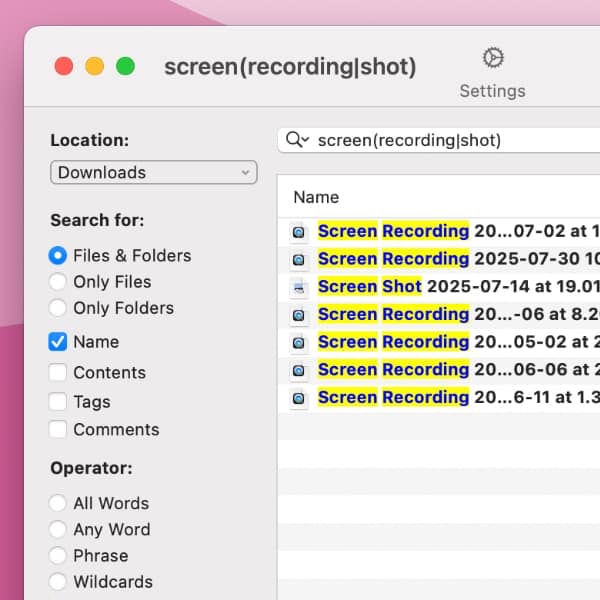Open the Settings gear in the toolbar
The width and height of the screenshot is (600, 600).
[492, 58]
